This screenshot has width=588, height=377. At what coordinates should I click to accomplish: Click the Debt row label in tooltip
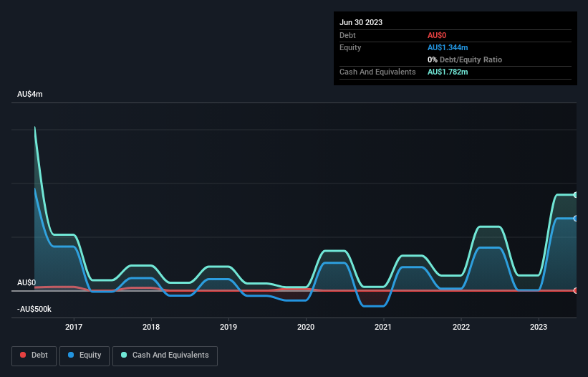pyautogui.click(x=347, y=35)
